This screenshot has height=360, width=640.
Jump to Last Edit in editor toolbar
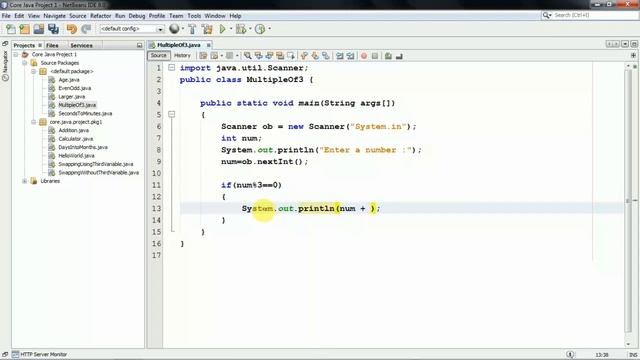pos(203,56)
